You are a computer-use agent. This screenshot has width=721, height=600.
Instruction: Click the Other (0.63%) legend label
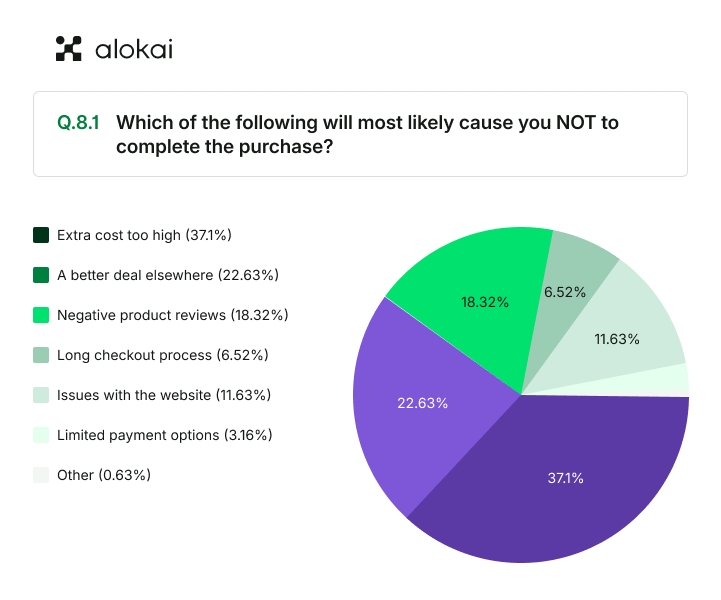click(104, 475)
